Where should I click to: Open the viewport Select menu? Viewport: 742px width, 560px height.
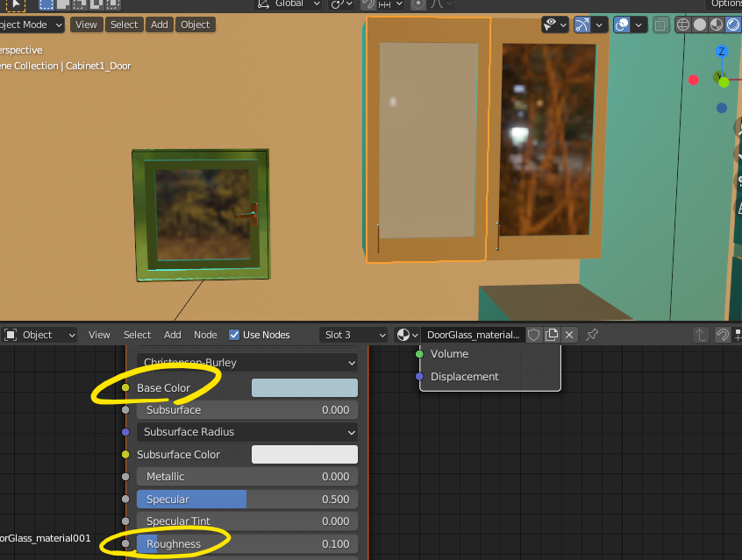click(x=124, y=25)
